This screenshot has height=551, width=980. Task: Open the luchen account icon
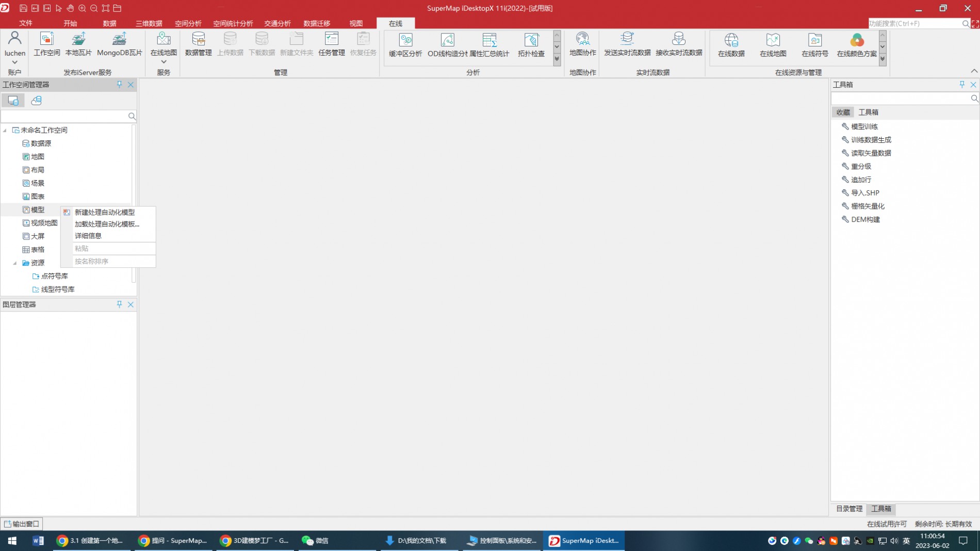pyautogui.click(x=14, y=39)
